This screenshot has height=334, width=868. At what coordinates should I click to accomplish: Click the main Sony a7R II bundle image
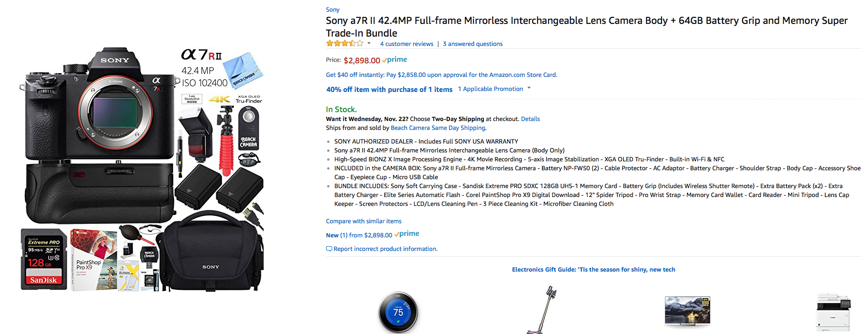point(142,169)
